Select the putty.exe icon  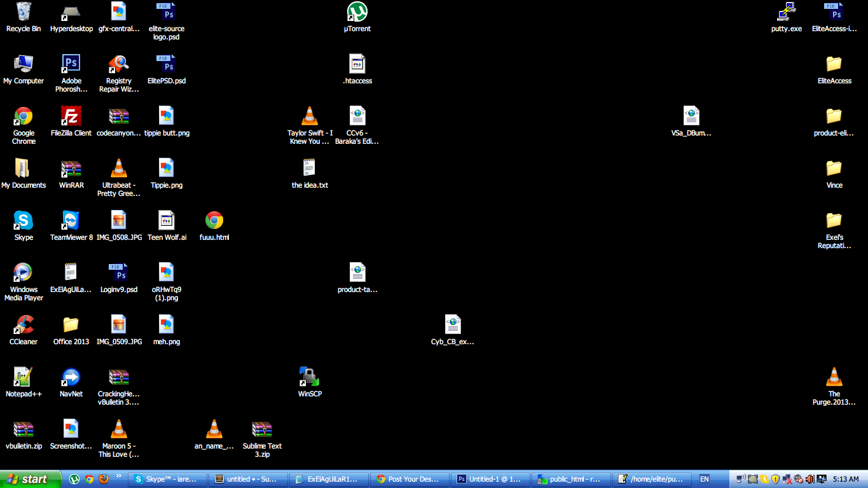tap(787, 12)
